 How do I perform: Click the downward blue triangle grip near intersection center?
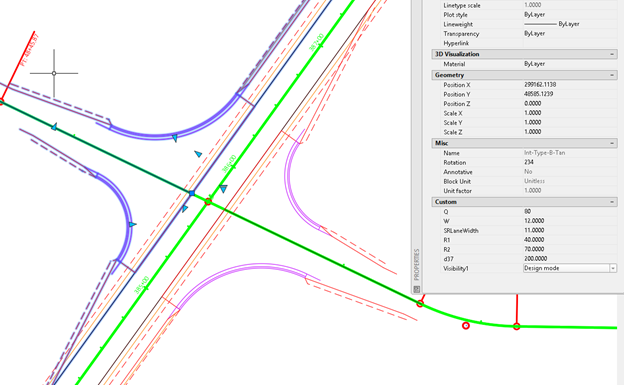coord(223,189)
